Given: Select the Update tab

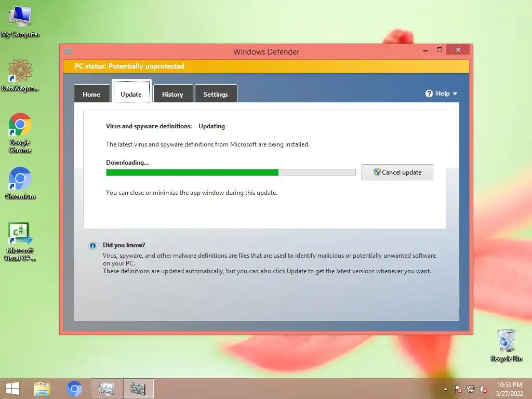Looking at the screenshot, I should tap(131, 91).
